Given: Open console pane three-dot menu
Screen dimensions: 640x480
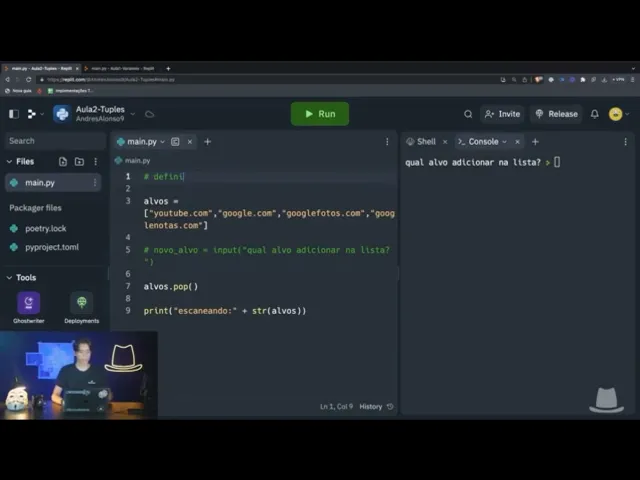Looking at the screenshot, I should click(625, 142).
